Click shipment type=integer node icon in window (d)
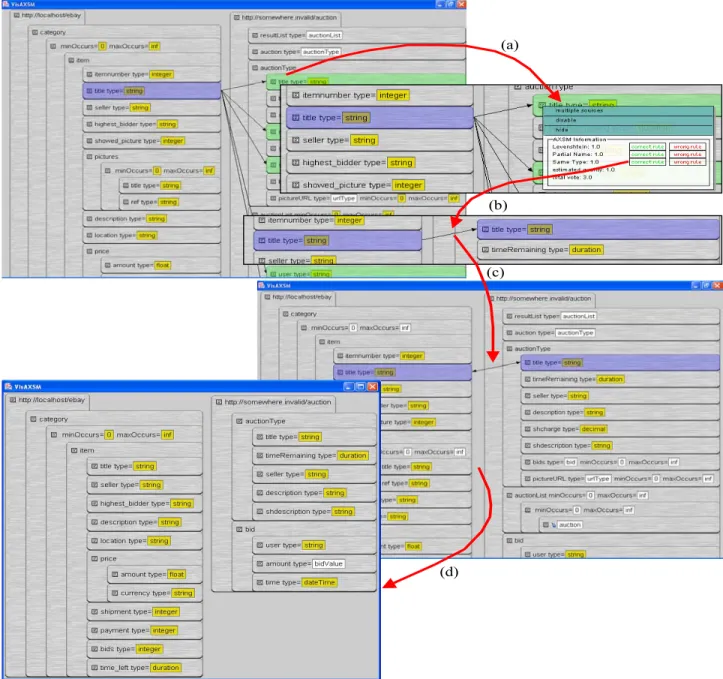The image size is (723, 679). (95, 612)
